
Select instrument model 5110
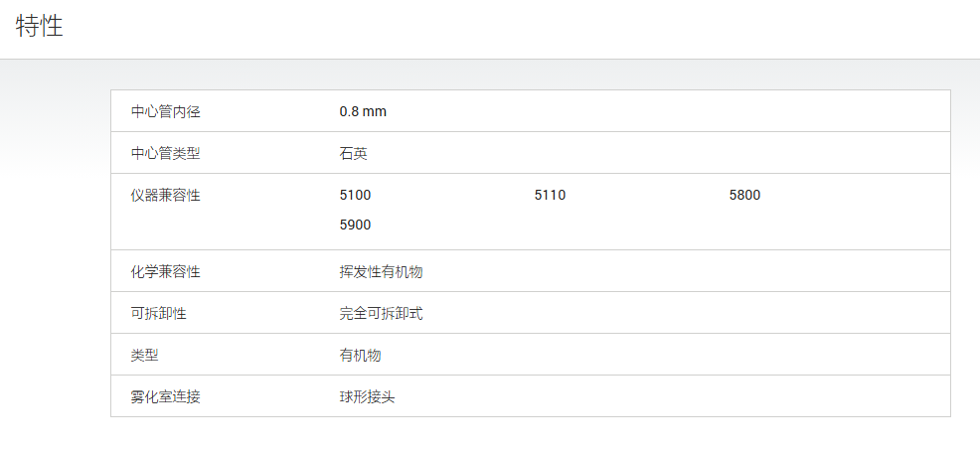pyautogui.click(x=550, y=196)
